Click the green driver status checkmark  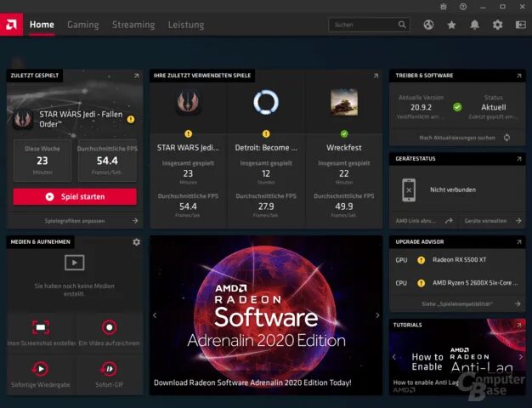point(457,107)
